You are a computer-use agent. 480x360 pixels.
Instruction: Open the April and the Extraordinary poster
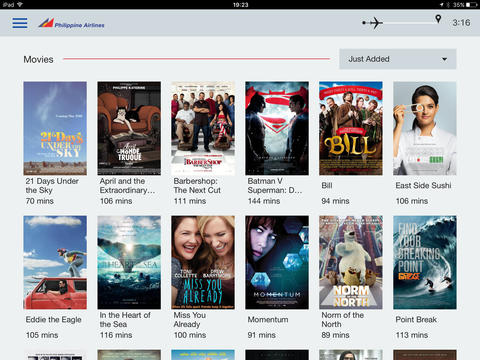pyautogui.click(x=129, y=128)
